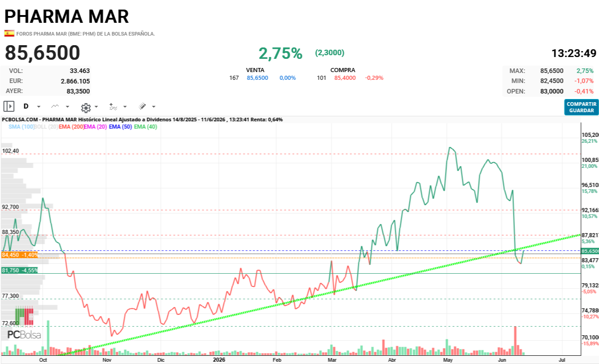Click the VOL value 33.463

coord(80,71)
